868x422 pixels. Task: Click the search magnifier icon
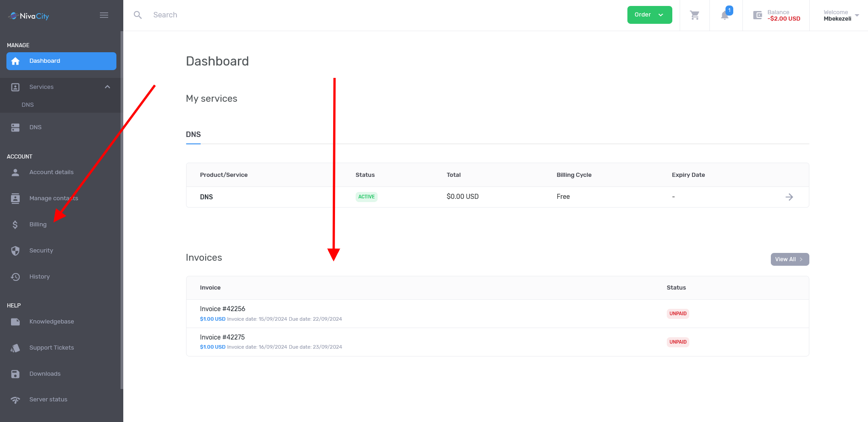tap(137, 15)
